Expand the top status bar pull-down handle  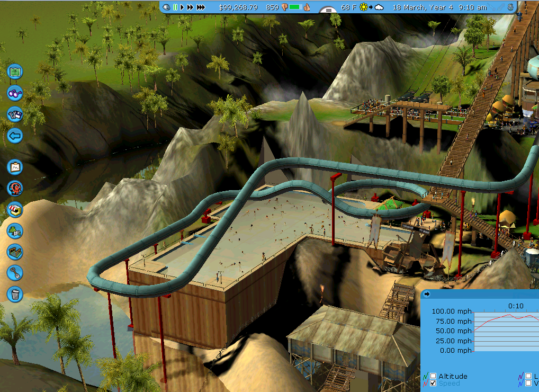(328, 10)
